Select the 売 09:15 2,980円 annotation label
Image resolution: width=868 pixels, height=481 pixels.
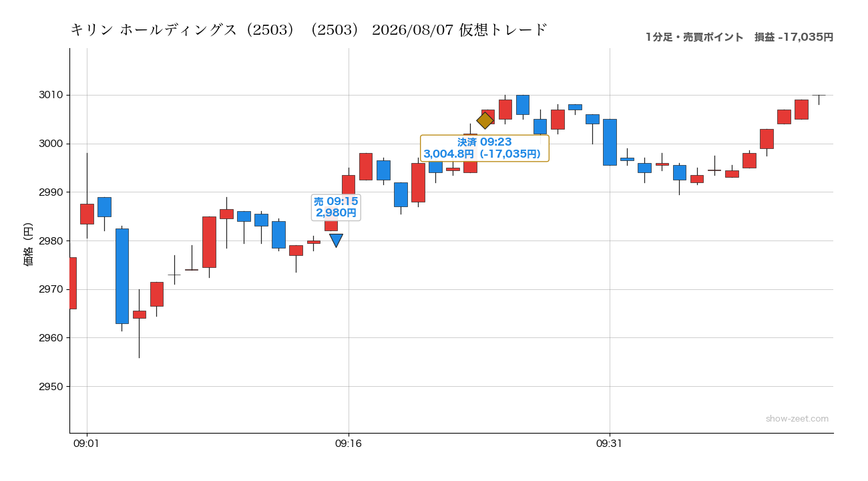(x=336, y=207)
